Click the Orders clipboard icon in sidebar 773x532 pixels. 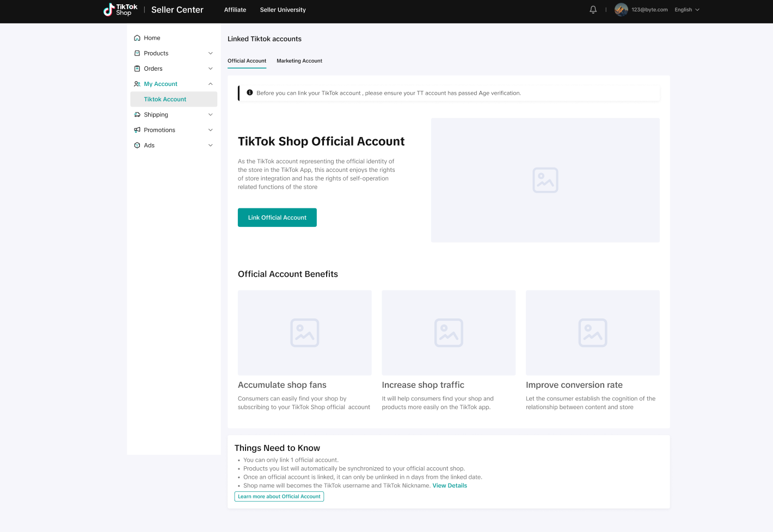tap(137, 69)
